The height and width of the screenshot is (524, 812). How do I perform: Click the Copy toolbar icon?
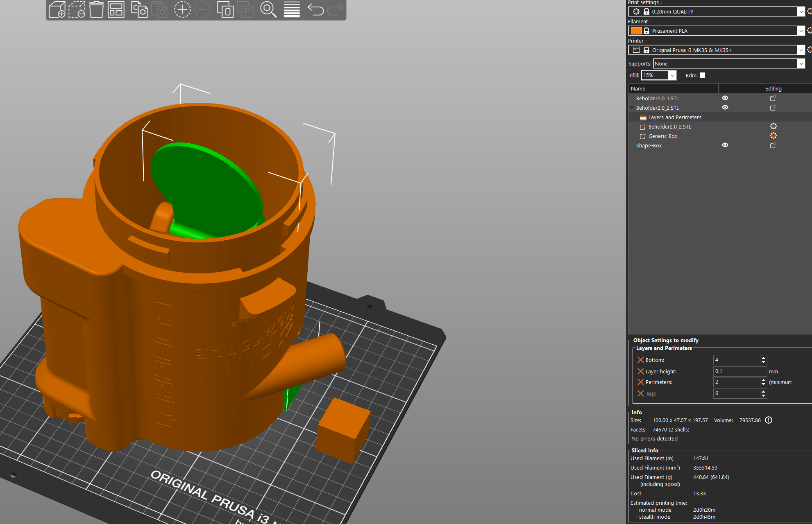tap(139, 9)
